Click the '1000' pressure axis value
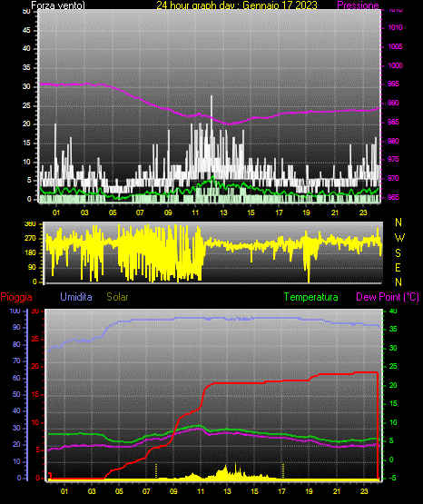 [395, 65]
